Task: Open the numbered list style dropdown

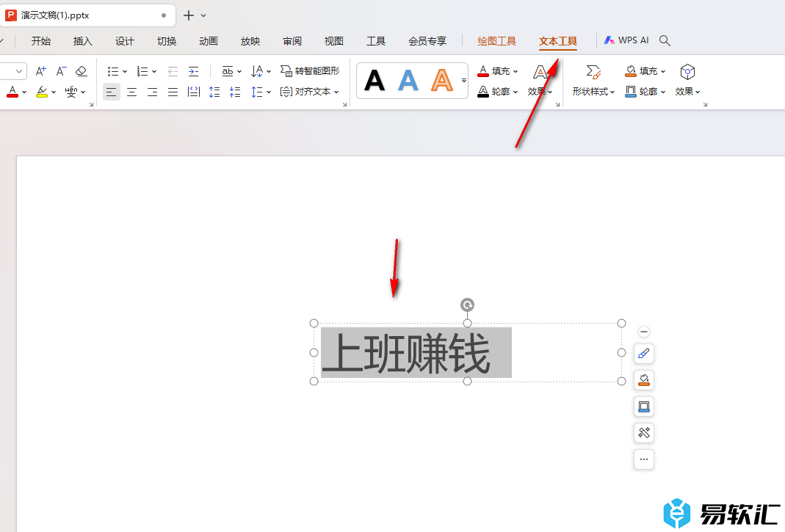Action: (154, 72)
